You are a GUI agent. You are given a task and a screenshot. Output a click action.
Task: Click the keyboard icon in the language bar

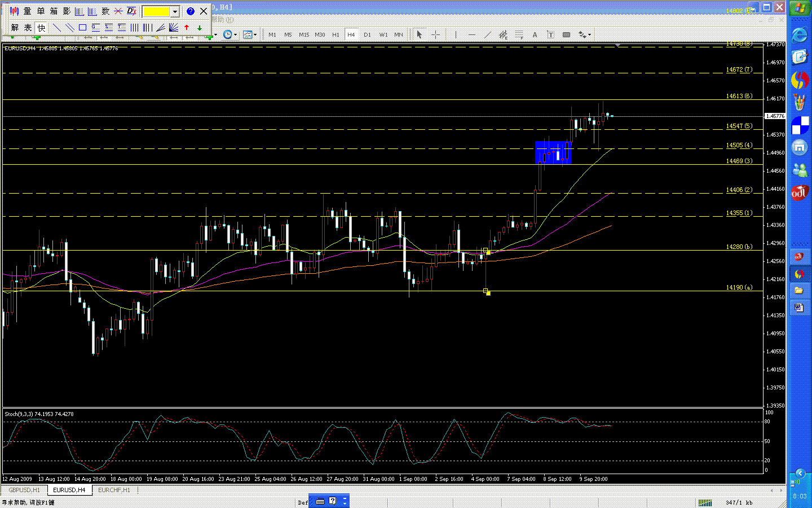click(320, 501)
